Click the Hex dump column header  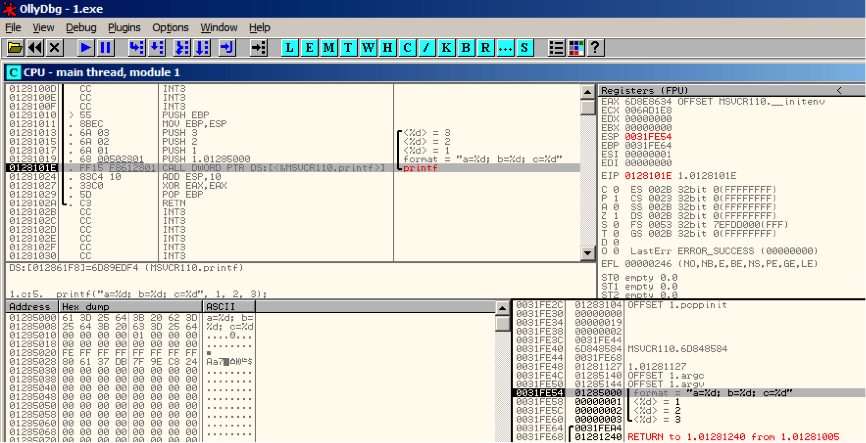[131, 307]
